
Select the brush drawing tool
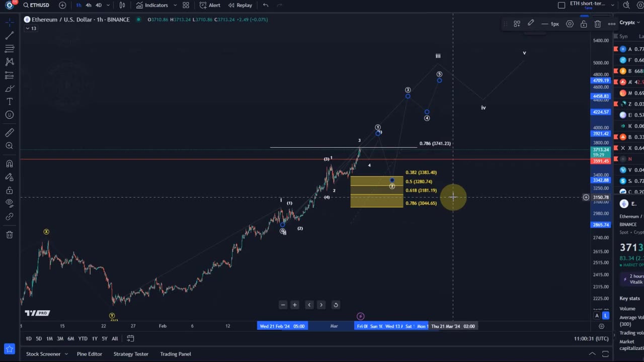coord(10,88)
